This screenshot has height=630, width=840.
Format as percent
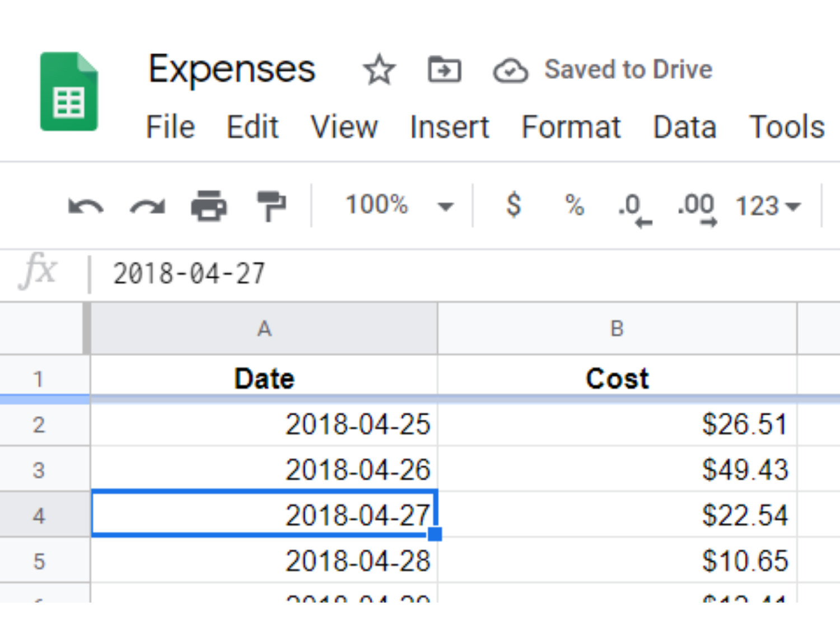point(575,205)
